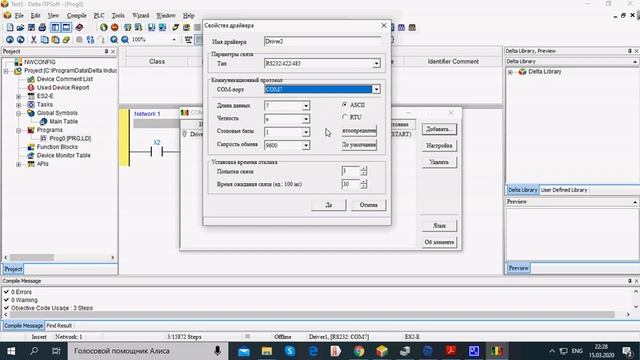This screenshot has height=360, width=640.
Task: Open the Скорость обмена 9600 dropdown
Action: tap(306, 145)
